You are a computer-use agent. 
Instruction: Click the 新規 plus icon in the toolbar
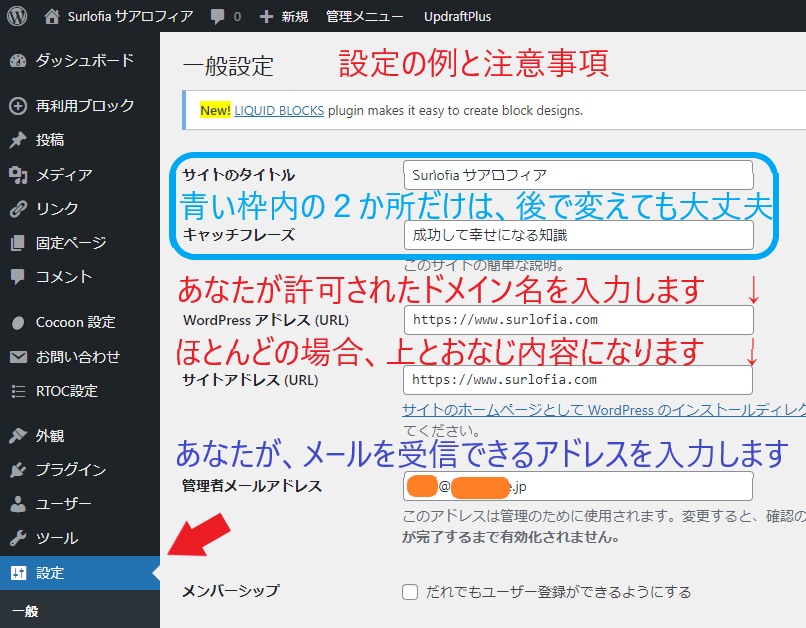[268, 15]
